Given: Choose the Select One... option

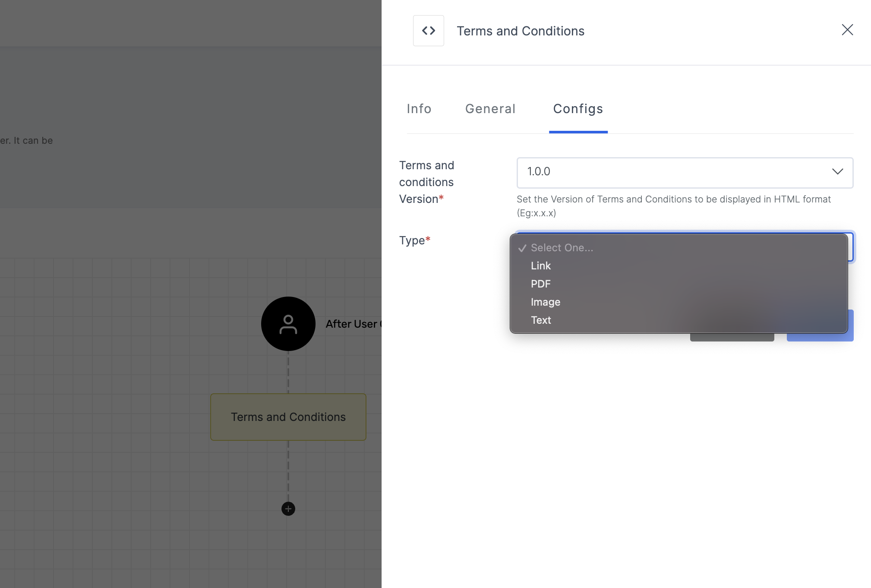Looking at the screenshot, I should tap(678, 248).
